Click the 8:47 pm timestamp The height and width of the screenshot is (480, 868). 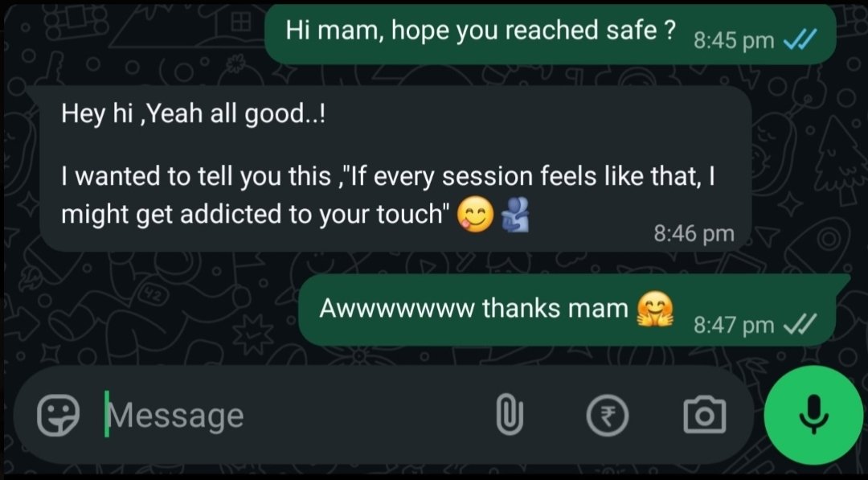coord(734,325)
